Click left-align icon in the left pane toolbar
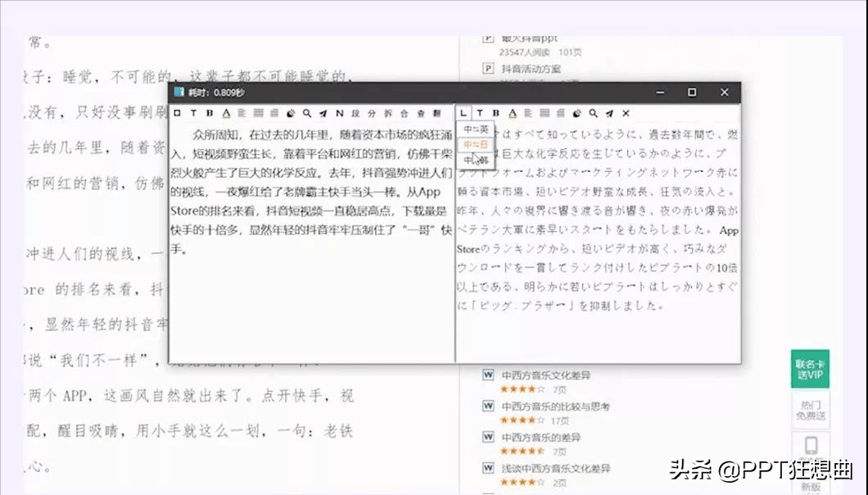This screenshot has width=868, height=495. [242, 113]
